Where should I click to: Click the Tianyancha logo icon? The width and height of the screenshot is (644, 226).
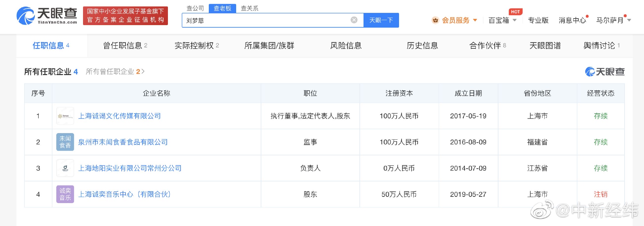tap(26, 16)
